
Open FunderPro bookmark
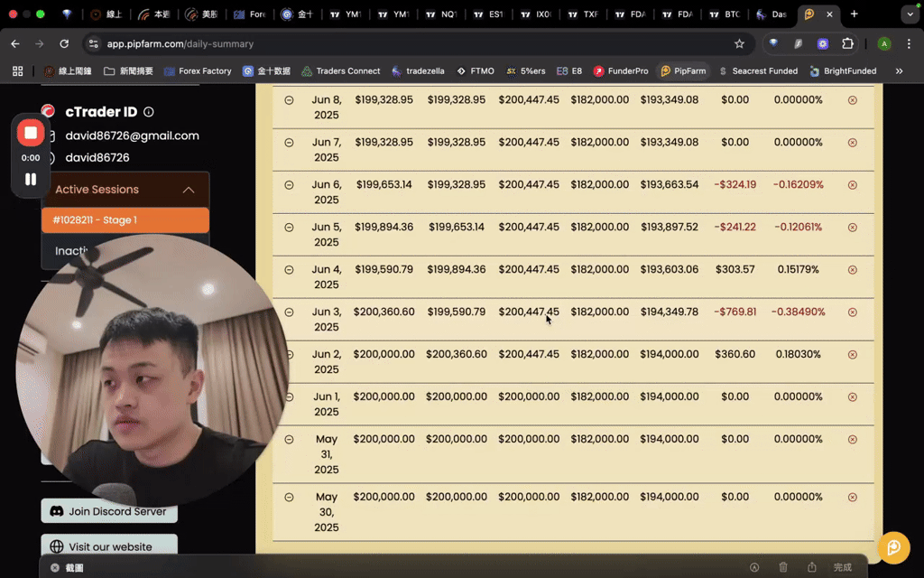pos(621,70)
